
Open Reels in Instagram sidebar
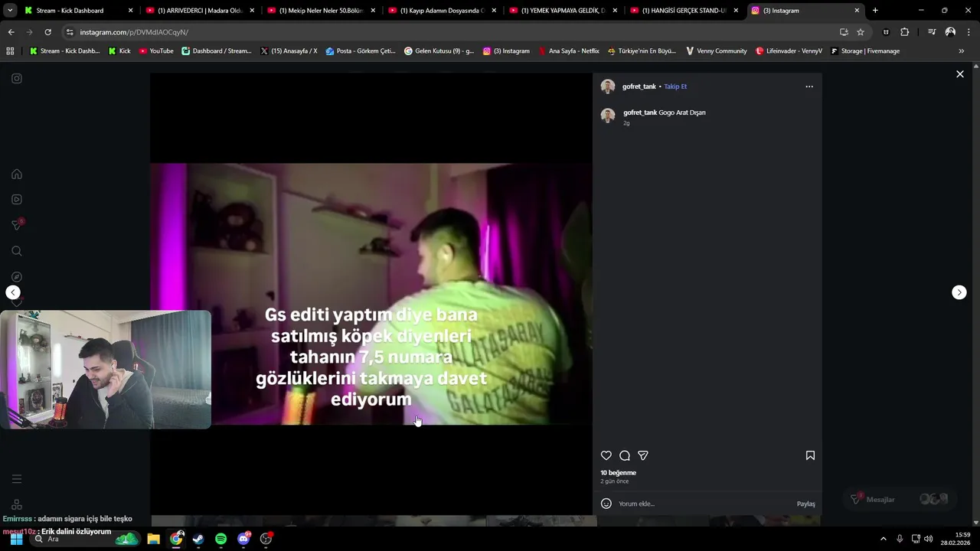coord(17,200)
